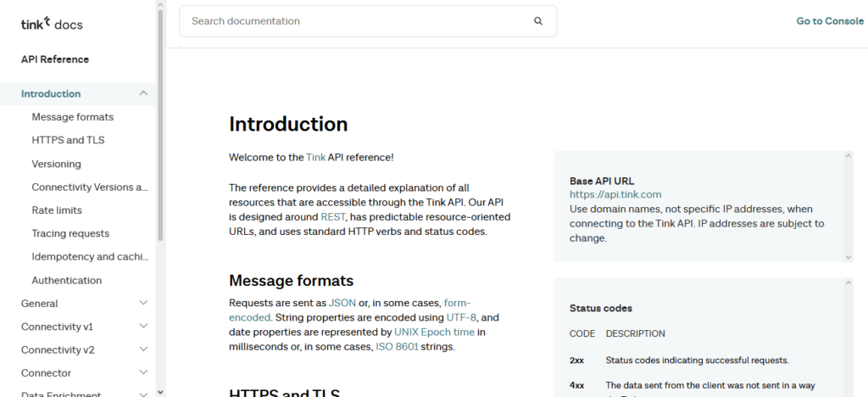Open the Tink link in welcome text

coord(315,157)
